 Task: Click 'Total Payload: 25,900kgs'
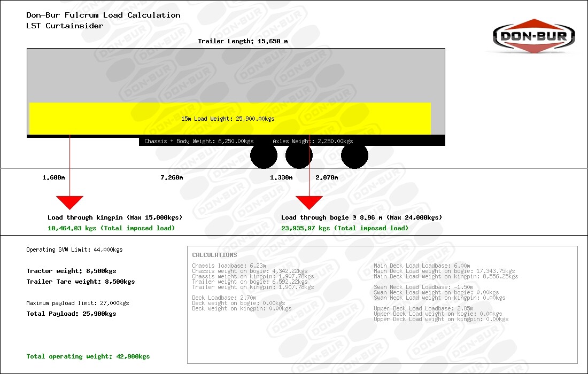(71, 314)
